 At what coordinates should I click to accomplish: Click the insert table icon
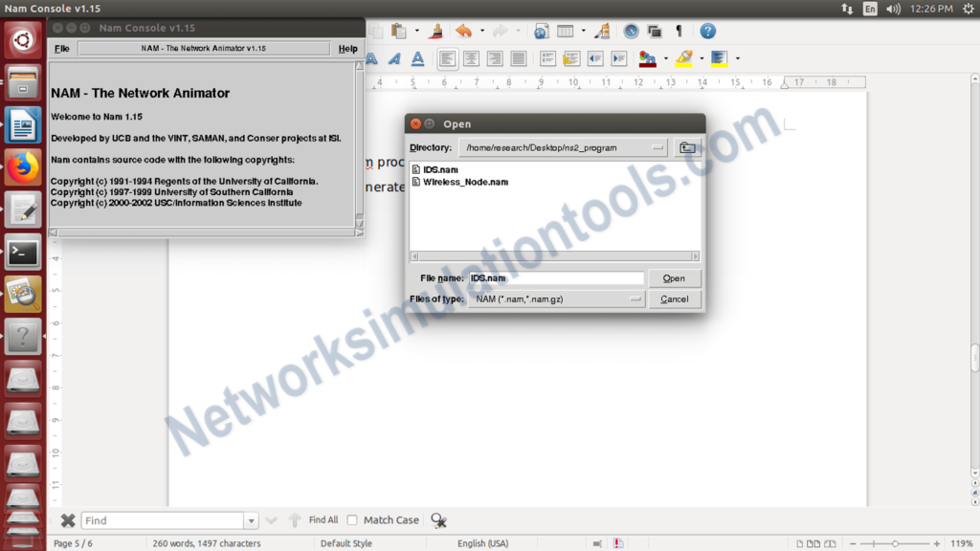(565, 31)
